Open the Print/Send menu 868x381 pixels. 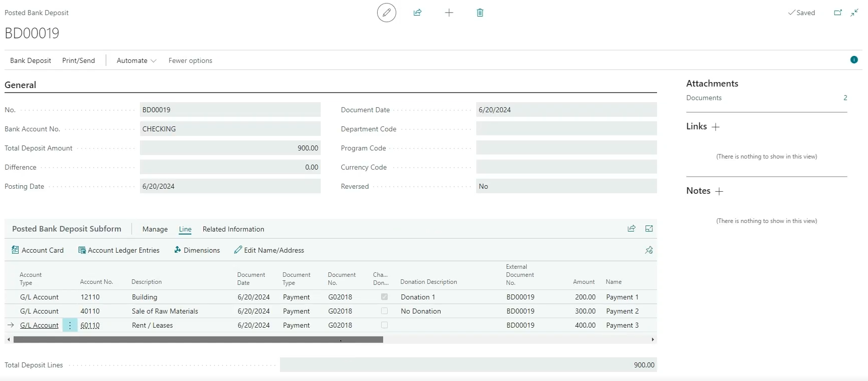pyautogui.click(x=79, y=60)
